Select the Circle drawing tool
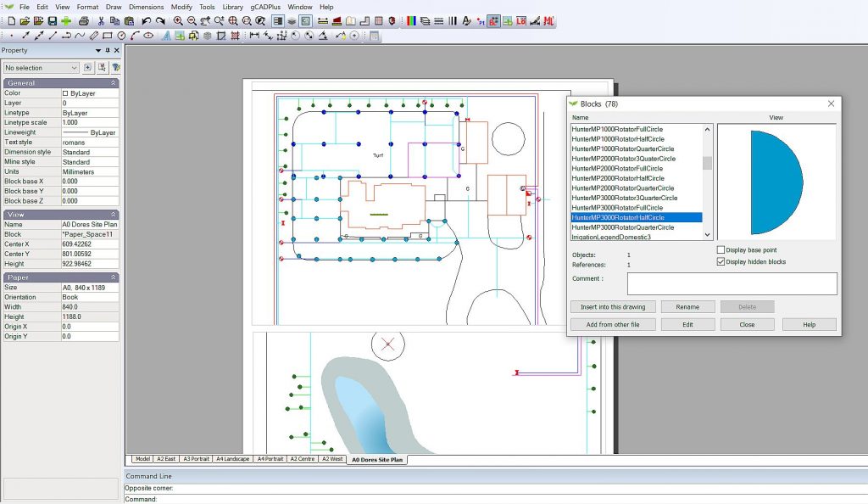This screenshot has width=868, height=504. click(x=120, y=34)
